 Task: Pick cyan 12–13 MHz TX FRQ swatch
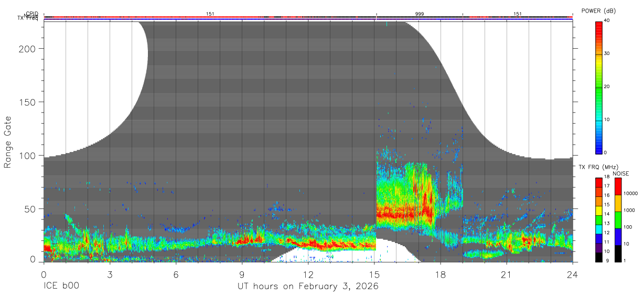[599, 229]
